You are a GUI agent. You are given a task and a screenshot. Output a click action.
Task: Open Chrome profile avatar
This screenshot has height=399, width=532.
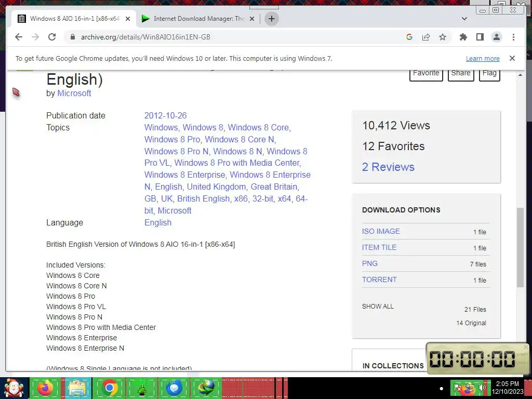[x=496, y=37]
